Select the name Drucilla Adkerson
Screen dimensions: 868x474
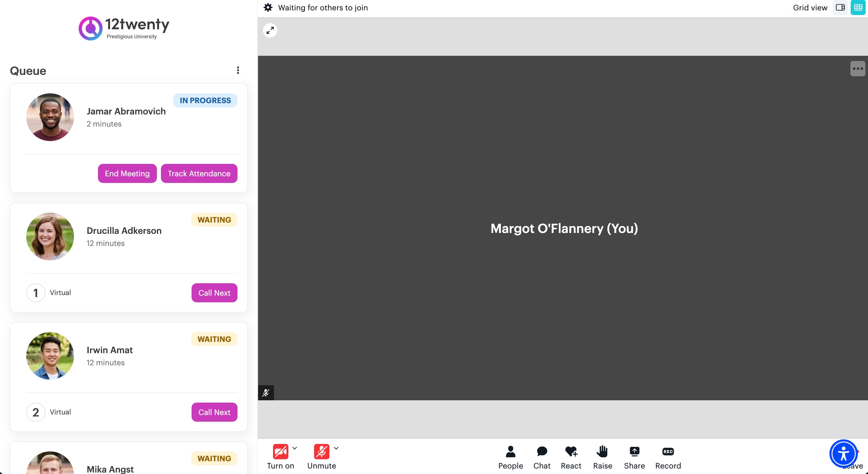point(124,231)
